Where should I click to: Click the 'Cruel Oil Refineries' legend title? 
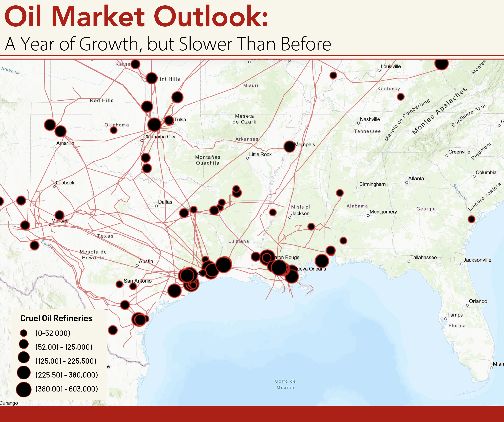pyautogui.click(x=56, y=318)
